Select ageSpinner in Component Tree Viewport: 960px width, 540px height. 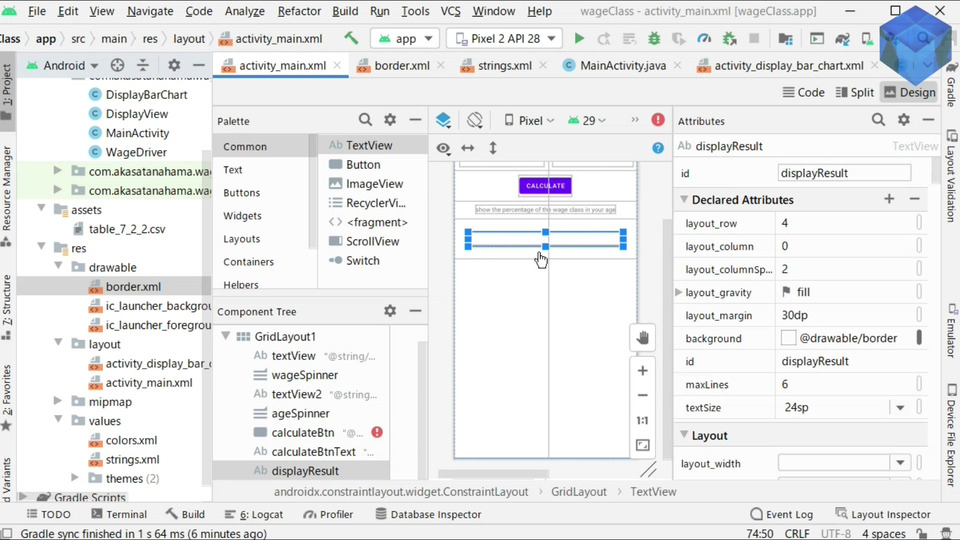(301, 413)
